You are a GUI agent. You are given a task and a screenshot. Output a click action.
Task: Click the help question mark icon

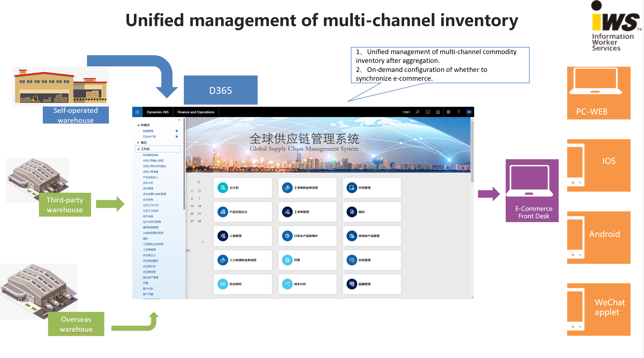pos(459,112)
